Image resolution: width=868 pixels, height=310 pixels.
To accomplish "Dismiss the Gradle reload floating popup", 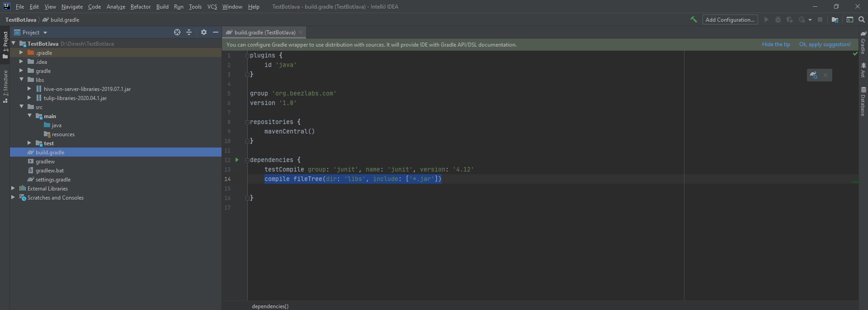I will coord(826,75).
